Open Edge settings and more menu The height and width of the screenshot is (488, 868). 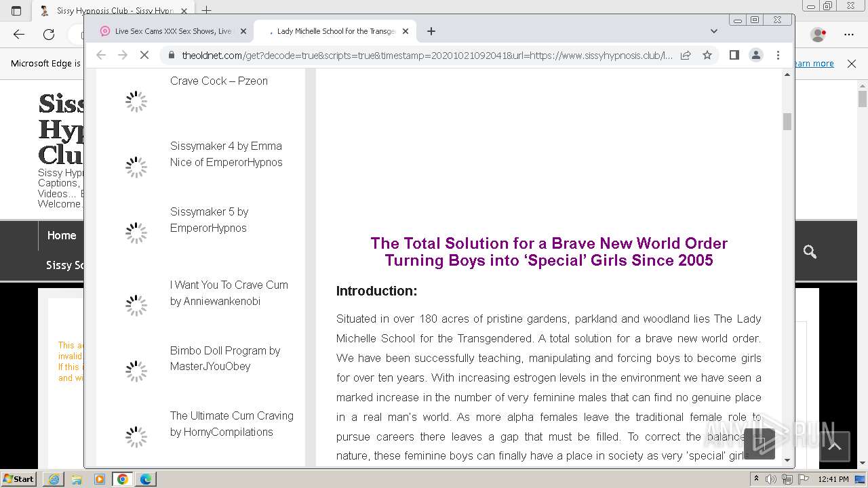click(x=849, y=34)
